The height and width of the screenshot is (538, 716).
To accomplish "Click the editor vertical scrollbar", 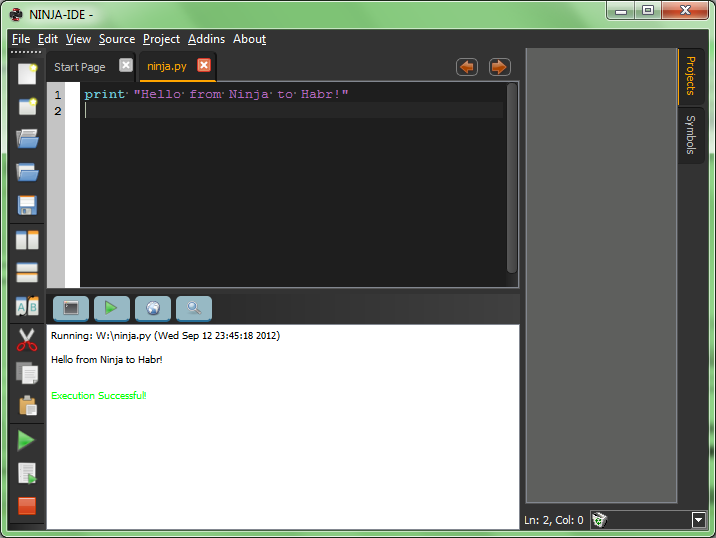I will 512,178.
